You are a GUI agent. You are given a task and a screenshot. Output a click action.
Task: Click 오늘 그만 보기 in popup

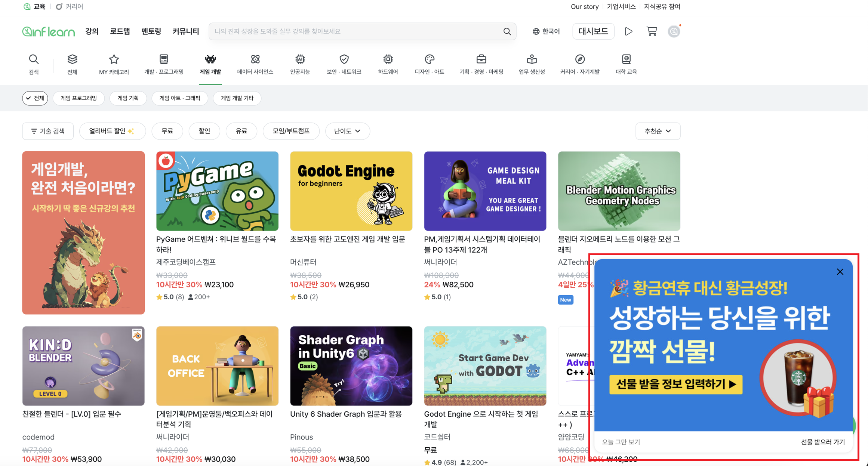[x=621, y=442]
